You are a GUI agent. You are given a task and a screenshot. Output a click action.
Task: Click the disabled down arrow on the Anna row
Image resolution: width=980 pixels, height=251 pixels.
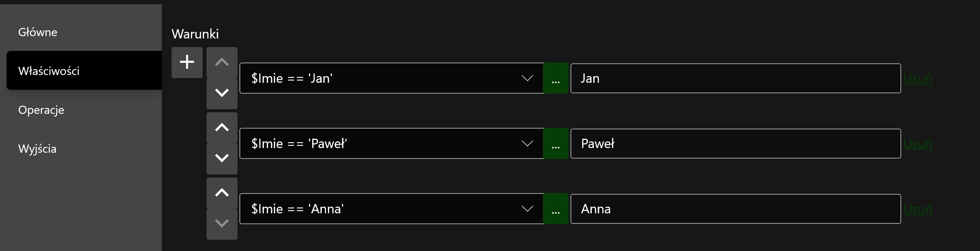tap(222, 223)
